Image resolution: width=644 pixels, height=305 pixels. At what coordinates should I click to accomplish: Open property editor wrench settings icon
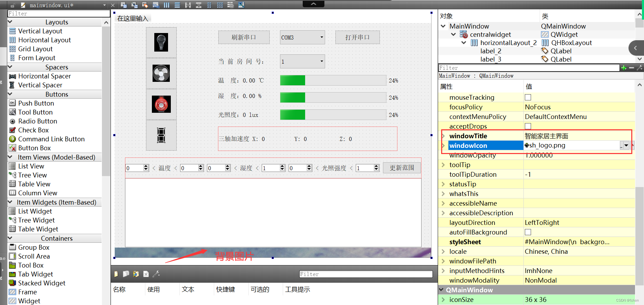pos(640,68)
